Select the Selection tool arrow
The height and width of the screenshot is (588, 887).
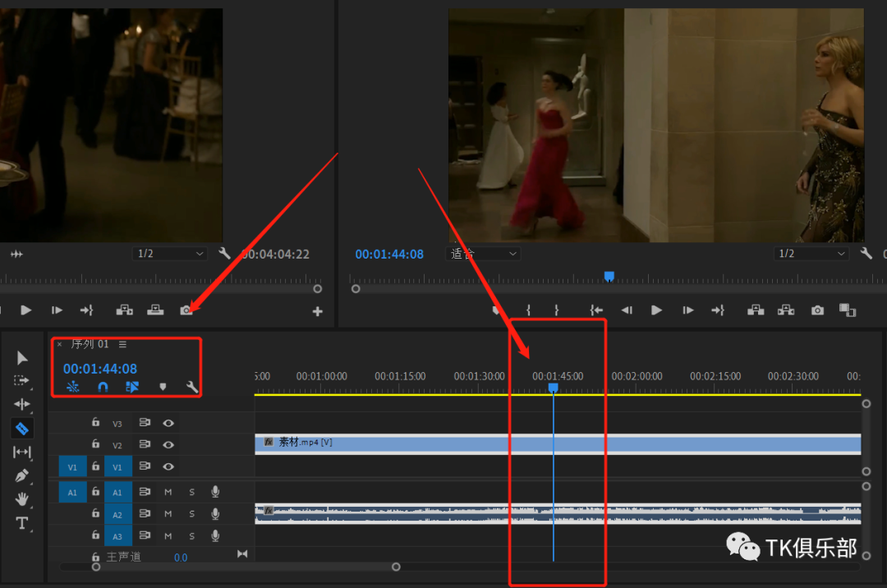(x=22, y=358)
